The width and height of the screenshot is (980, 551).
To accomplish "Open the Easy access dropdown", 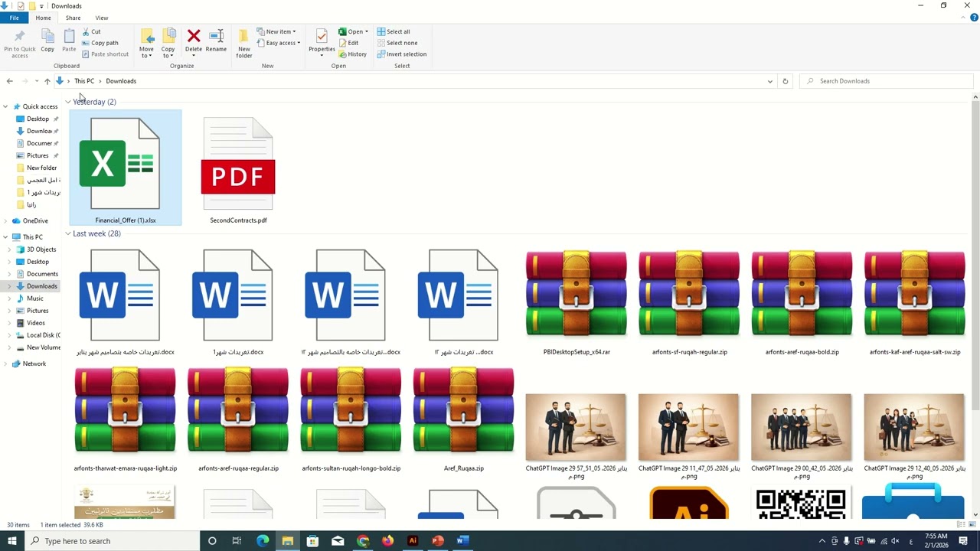I will coord(279,43).
